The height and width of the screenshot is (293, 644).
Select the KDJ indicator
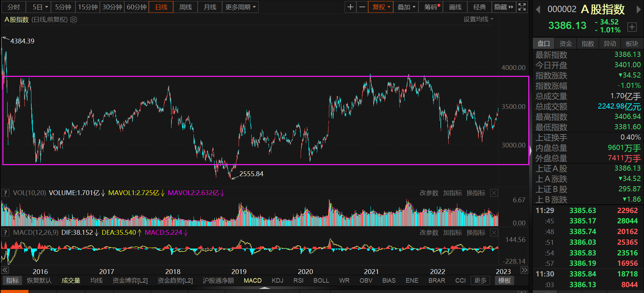pyautogui.click(x=278, y=281)
